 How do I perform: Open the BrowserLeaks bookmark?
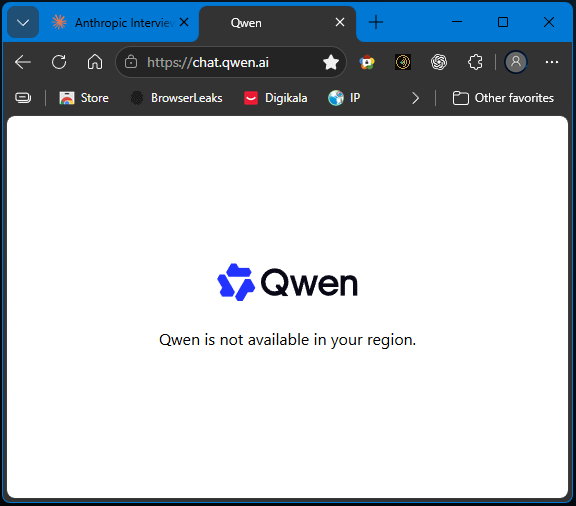[x=177, y=98]
